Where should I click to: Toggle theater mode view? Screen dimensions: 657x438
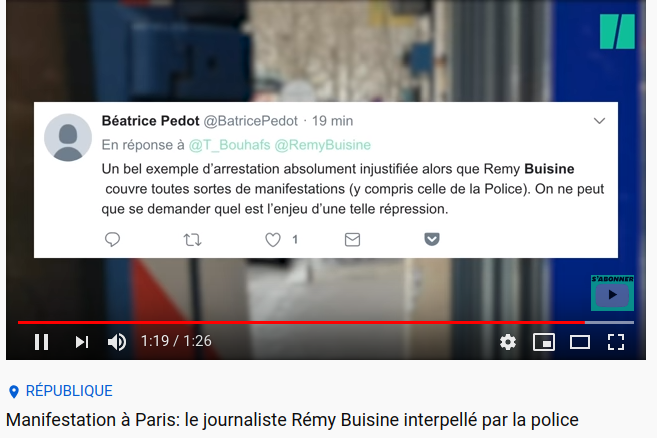coord(579,342)
